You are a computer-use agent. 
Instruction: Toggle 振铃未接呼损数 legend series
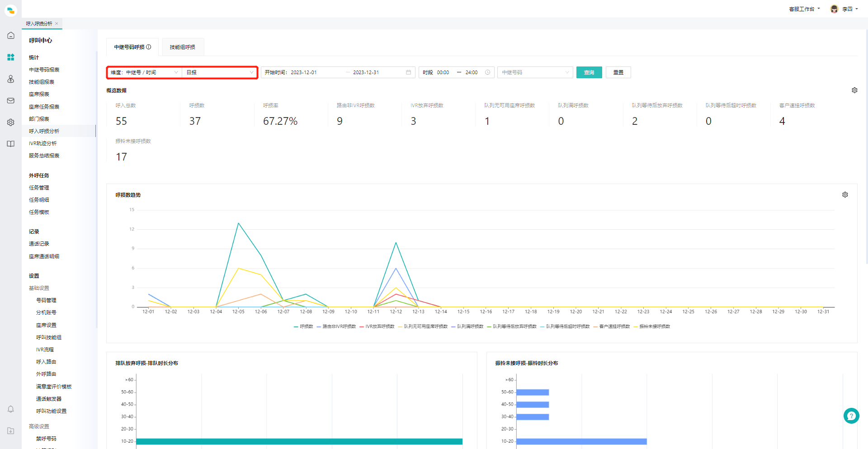tap(652, 326)
